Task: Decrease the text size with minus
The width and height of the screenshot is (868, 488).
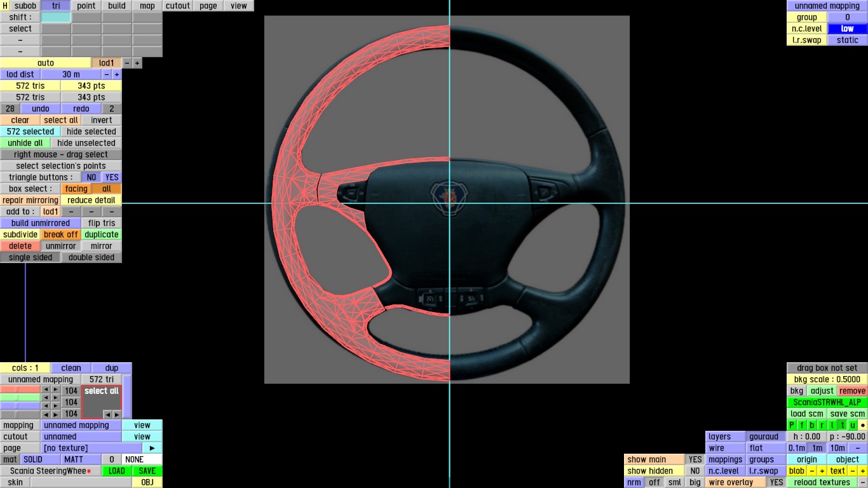Action: pyautogui.click(x=853, y=471)
